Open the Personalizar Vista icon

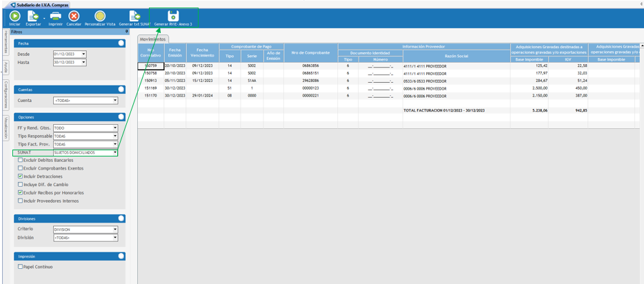(x=99, y=16)
